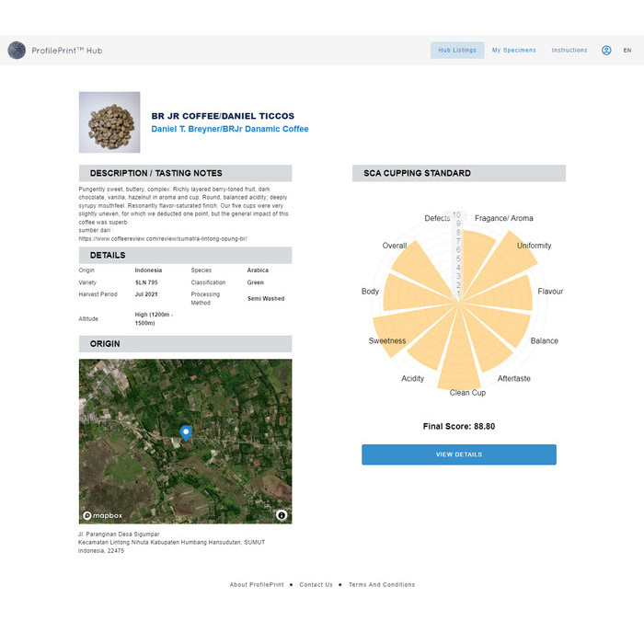Click About ProfilePrint footer link
The height and width of the screenshot is (644, 644).
click(257, 584)
